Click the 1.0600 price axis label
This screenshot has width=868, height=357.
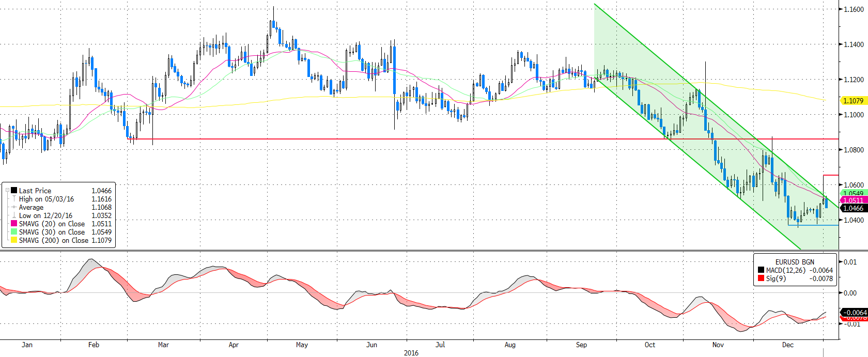[854, 185]
